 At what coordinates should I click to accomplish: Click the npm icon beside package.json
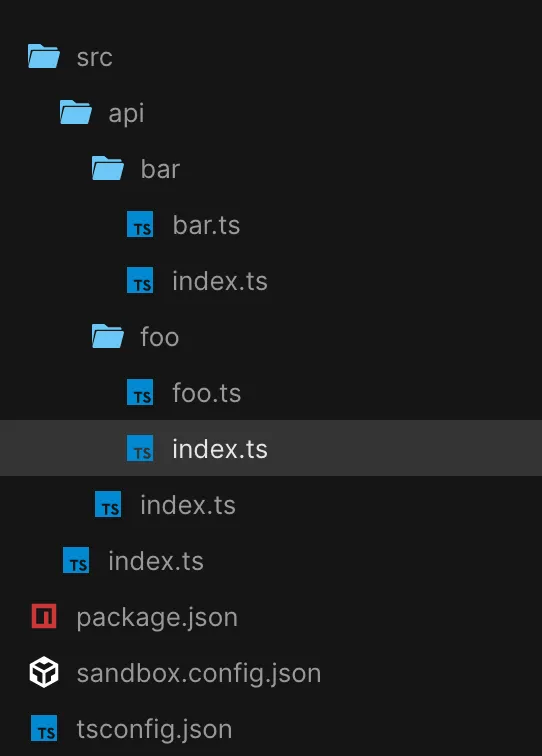coord(44,616)
